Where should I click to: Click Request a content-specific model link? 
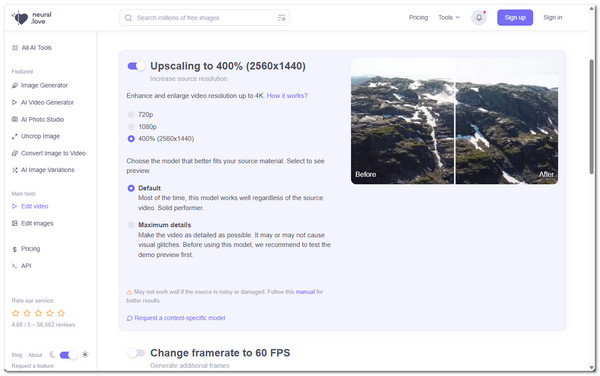179,318
